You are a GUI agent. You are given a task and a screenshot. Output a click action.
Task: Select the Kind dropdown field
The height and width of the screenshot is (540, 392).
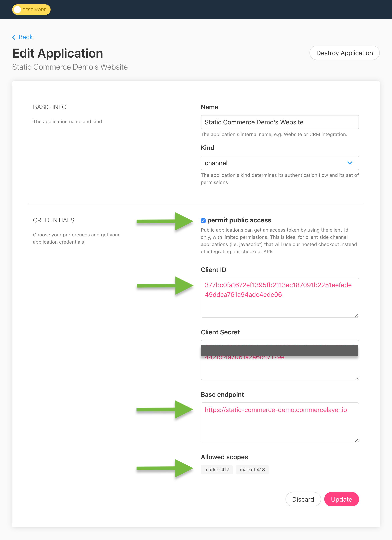click(x=279, y=163)
